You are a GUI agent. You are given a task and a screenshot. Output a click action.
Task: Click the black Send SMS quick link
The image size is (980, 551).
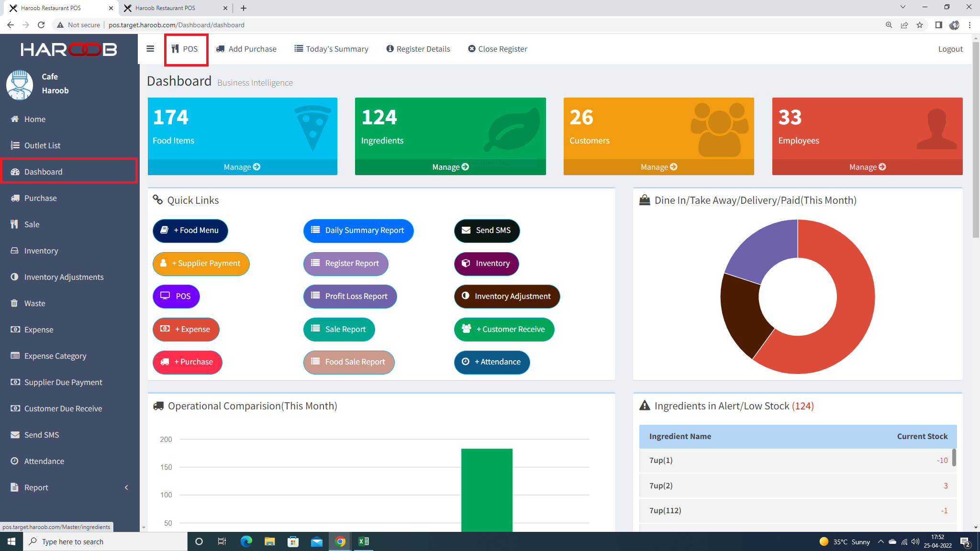487,231
